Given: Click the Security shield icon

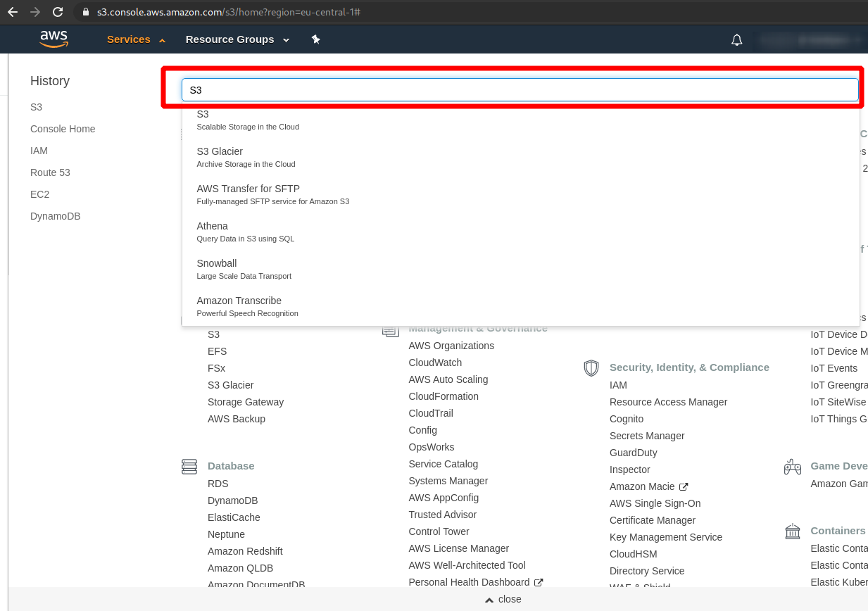Looking at the screenshot, I should (591, 367).
